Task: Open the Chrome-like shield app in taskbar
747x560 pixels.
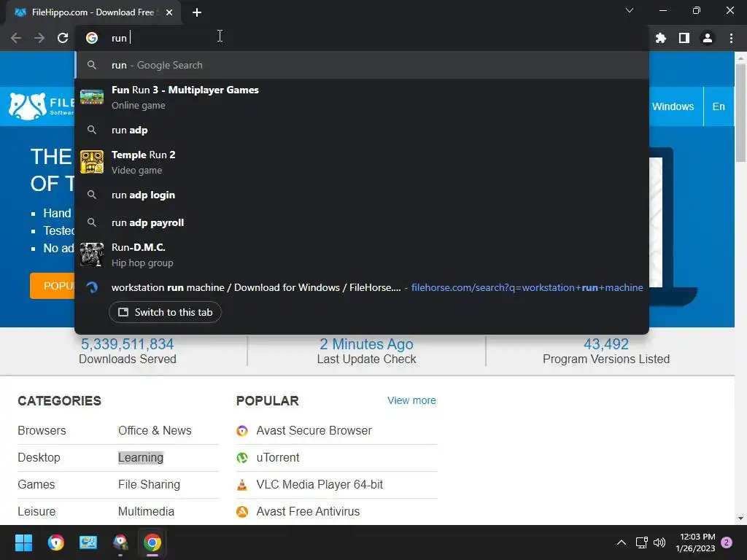Action: coord(55,542)
